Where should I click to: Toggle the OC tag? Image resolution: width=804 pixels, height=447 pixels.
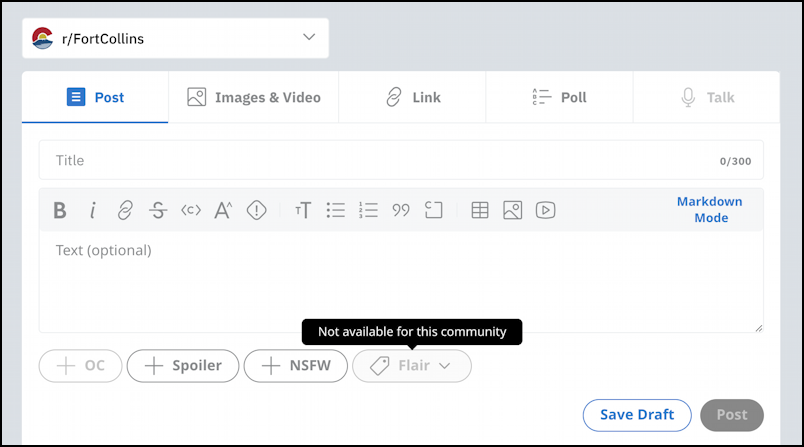81,366
